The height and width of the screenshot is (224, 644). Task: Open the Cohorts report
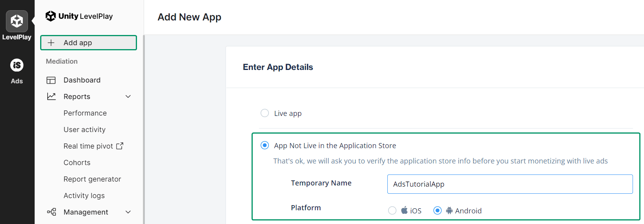[77, 163]
